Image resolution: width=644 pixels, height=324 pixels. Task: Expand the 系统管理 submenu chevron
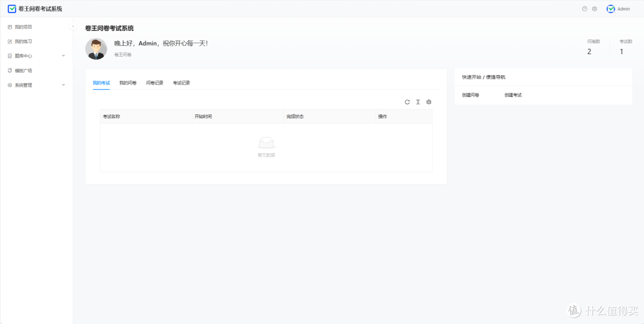tap(63, 85)
